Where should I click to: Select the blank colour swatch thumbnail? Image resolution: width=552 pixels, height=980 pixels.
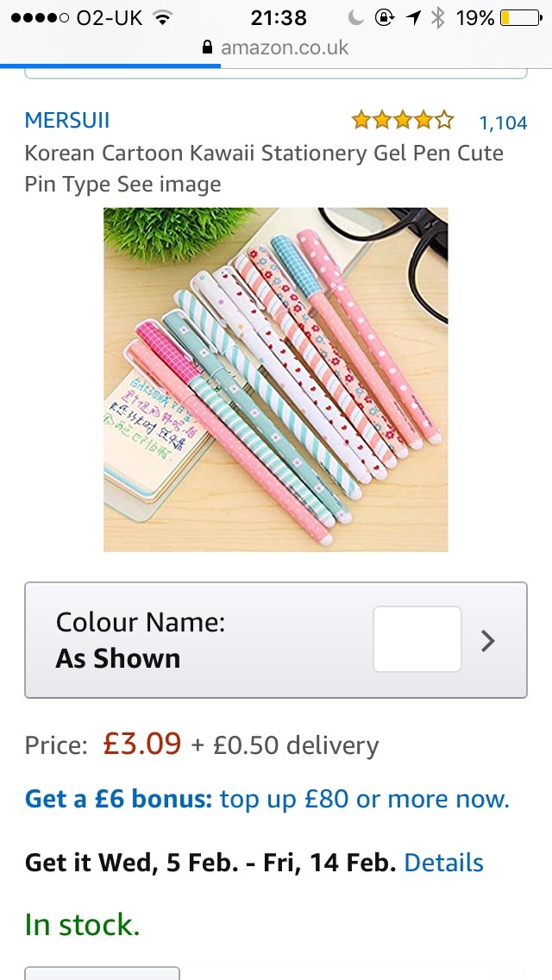[417, 639]
